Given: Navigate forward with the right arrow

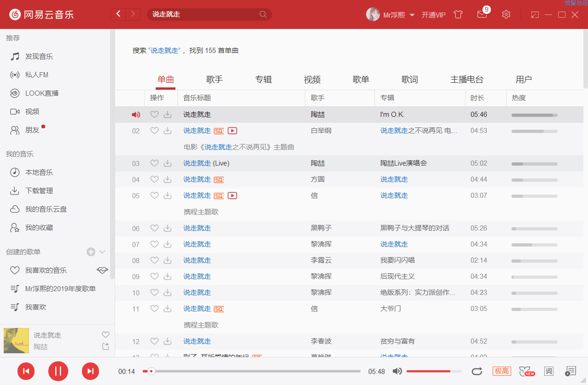Looking at the screenshot, I should (133, 14).
